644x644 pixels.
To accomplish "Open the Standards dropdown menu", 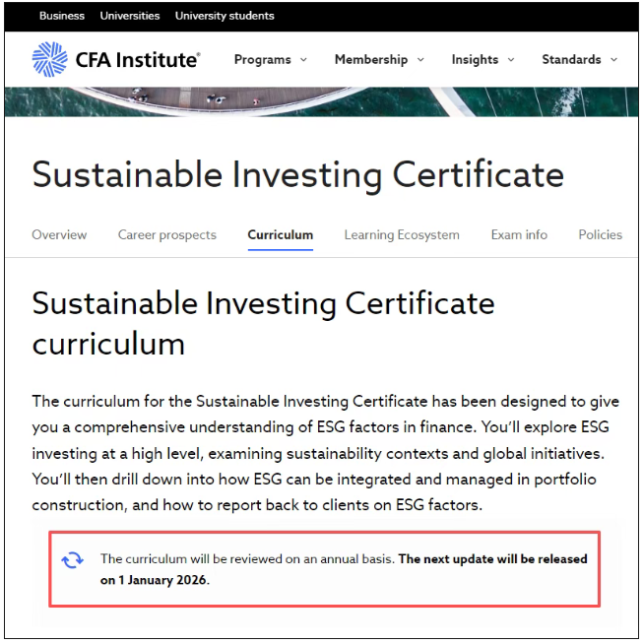I will click(x=579, y=59).
